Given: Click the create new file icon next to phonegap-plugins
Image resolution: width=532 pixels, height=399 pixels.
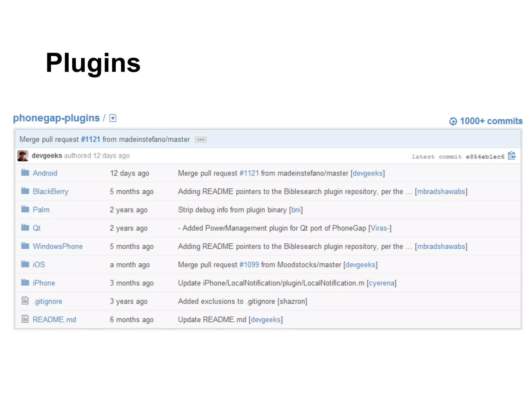Looking at the screenshot, I should tap(113, 118).
